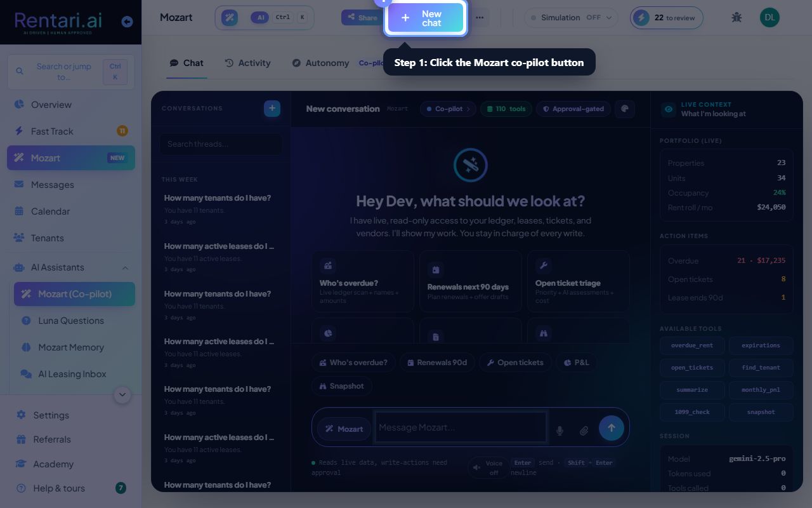Click the Share button
Image resolution: width=812 pixels, height=508 pixels.
(362, 18)
